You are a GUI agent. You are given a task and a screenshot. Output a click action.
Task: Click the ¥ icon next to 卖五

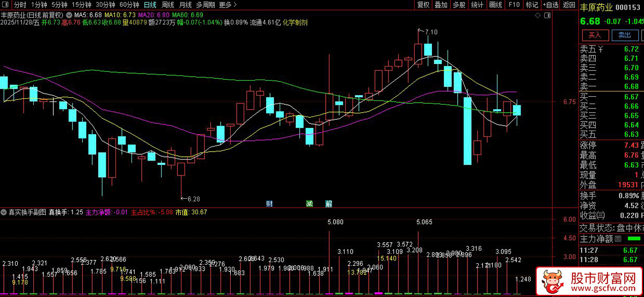click(x=601, y=49)
